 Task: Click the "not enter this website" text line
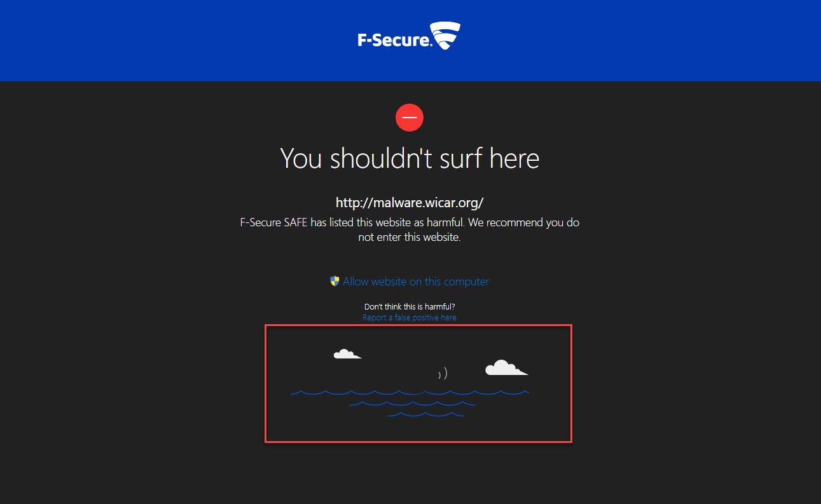[x=410, y=237]
